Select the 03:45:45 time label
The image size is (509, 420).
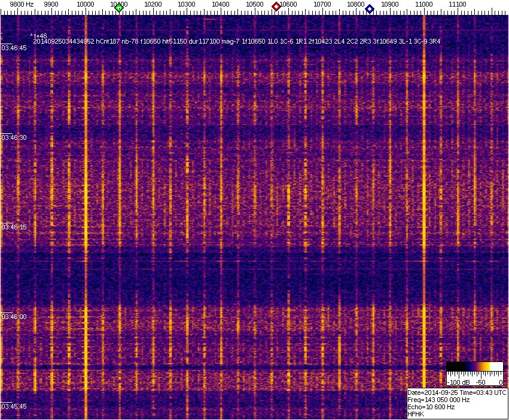pos(14,406)
